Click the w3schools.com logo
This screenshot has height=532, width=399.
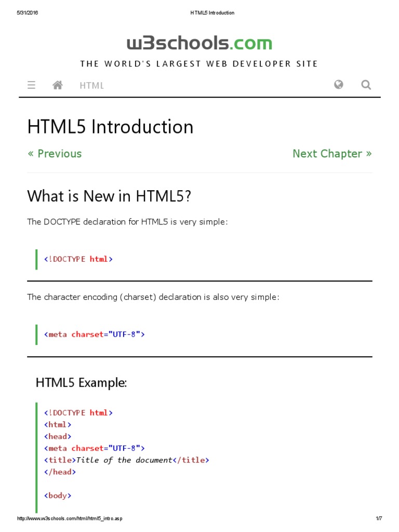tap(199, 43)
